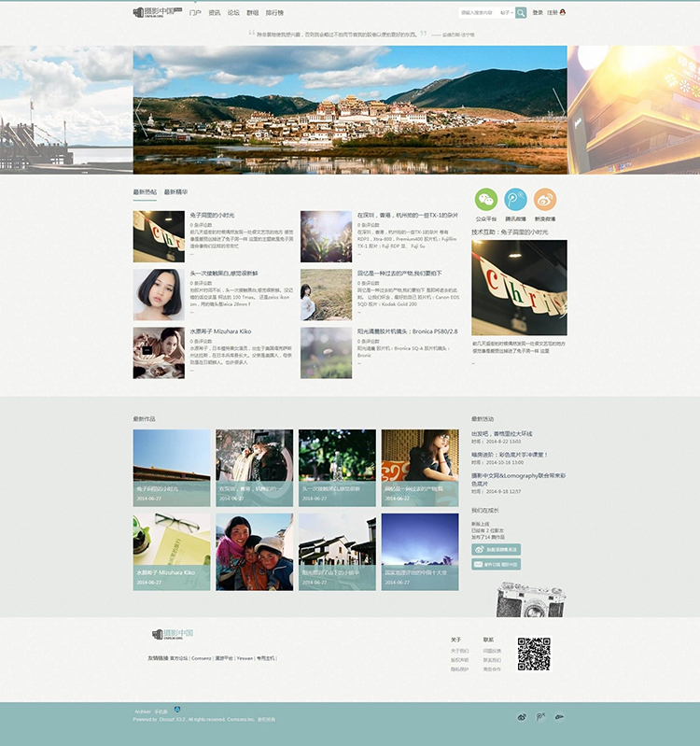Open gallery tile of girl with glasses
This screenshot has height=746, width=700.
coord(420,468)
